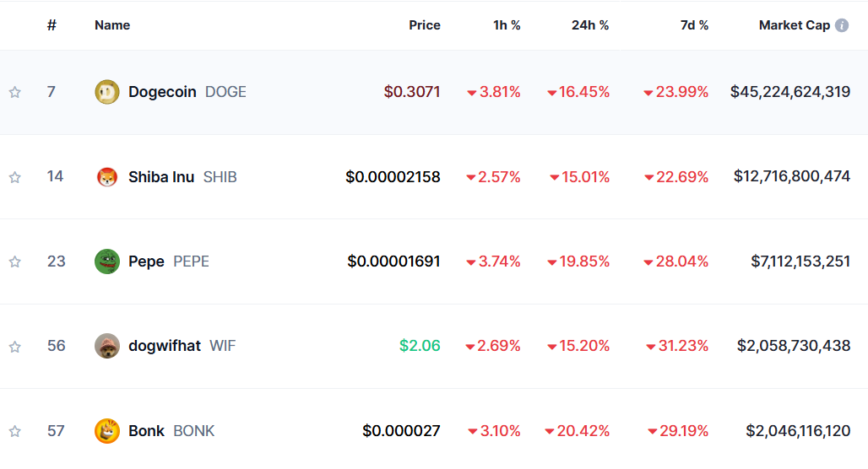
Task: Click the Shiba Inu coin logo
Action: point(107,177)
